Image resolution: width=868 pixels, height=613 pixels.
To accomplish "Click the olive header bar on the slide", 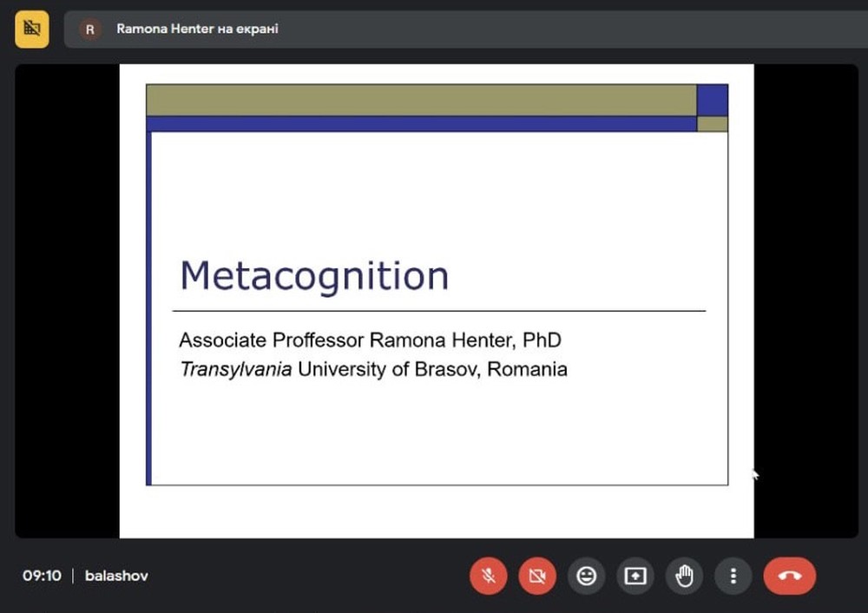I will 421,100.
